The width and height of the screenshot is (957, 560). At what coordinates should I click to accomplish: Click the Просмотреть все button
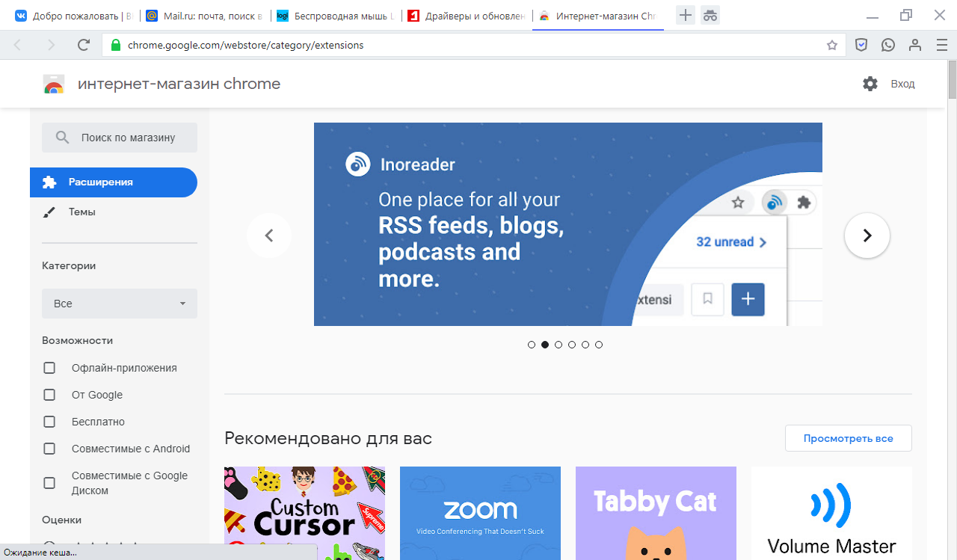[848, 438]
